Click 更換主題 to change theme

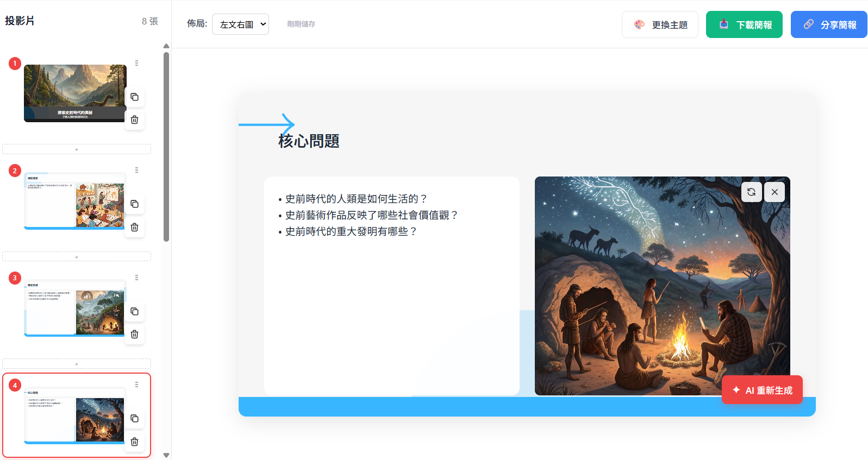[x=660, y=25]
